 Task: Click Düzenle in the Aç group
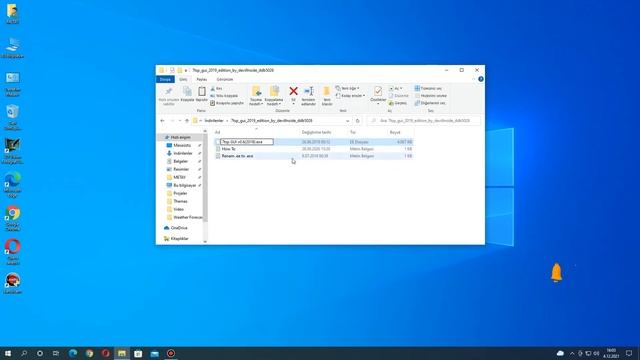398,96
